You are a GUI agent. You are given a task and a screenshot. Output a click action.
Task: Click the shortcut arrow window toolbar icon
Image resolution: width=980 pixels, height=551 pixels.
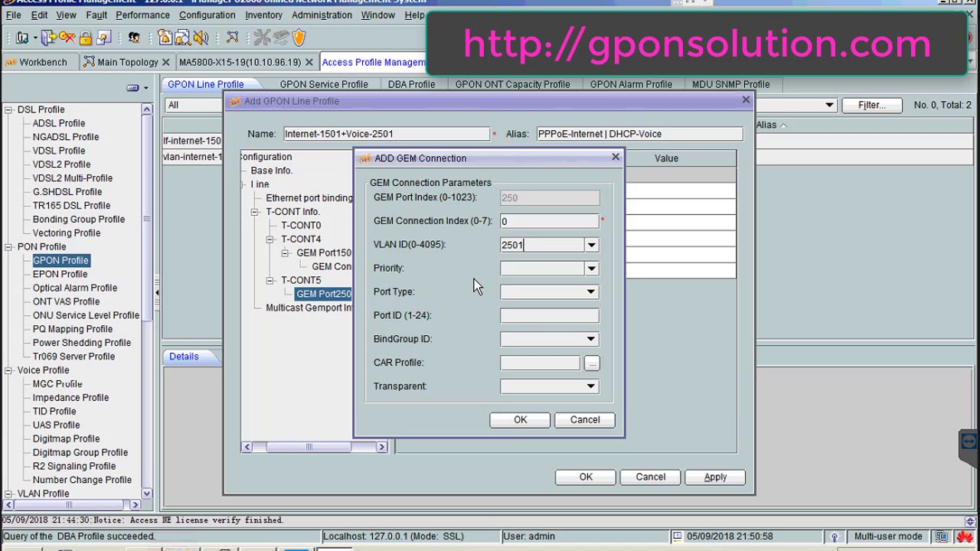click(103, 37)
